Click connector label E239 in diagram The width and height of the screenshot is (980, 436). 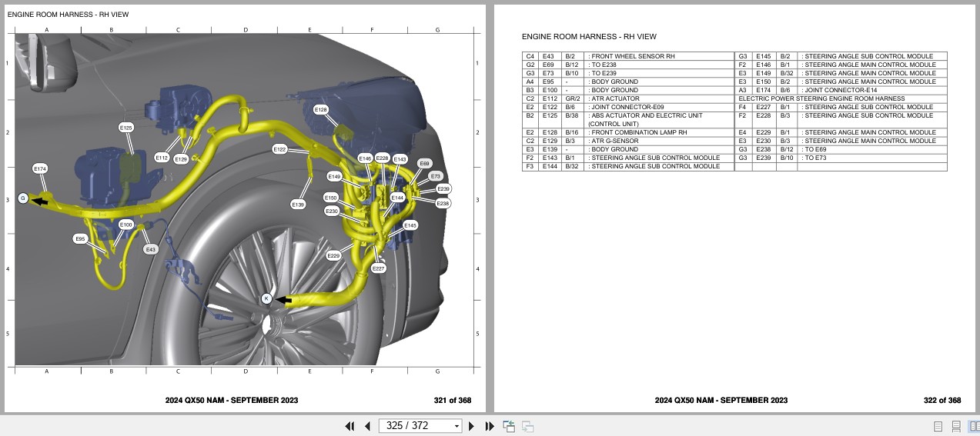(443, 189)
